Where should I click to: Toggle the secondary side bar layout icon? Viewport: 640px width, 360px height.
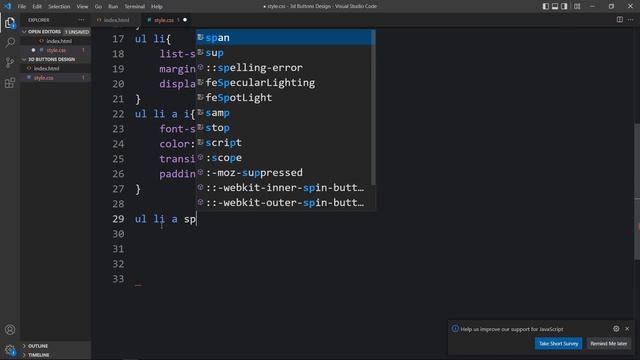564,6
